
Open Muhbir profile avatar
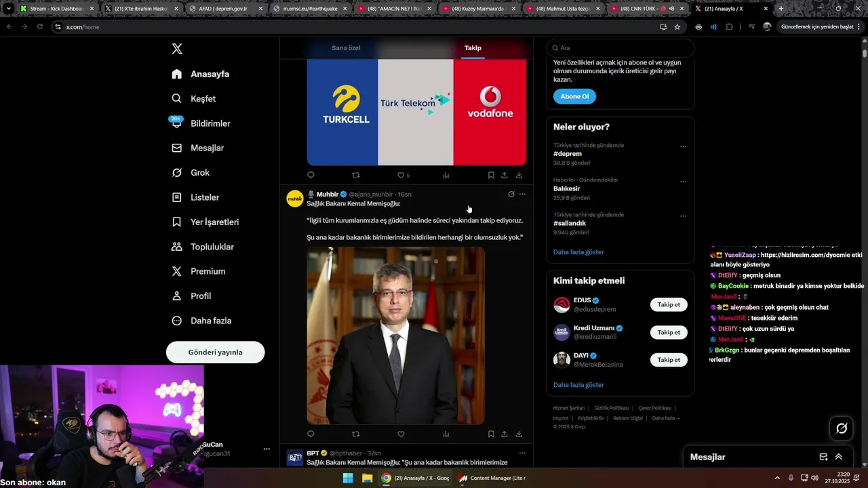pos(295,199)
